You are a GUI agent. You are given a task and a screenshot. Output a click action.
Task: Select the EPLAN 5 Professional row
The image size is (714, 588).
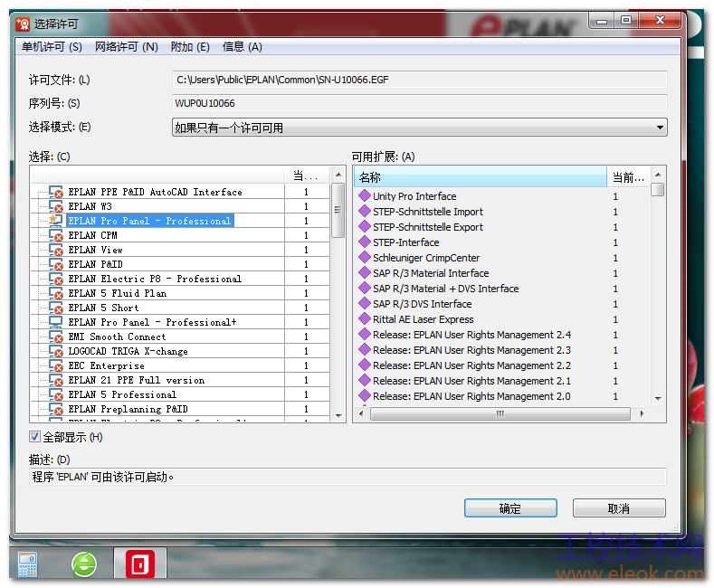tap(122, 395)
